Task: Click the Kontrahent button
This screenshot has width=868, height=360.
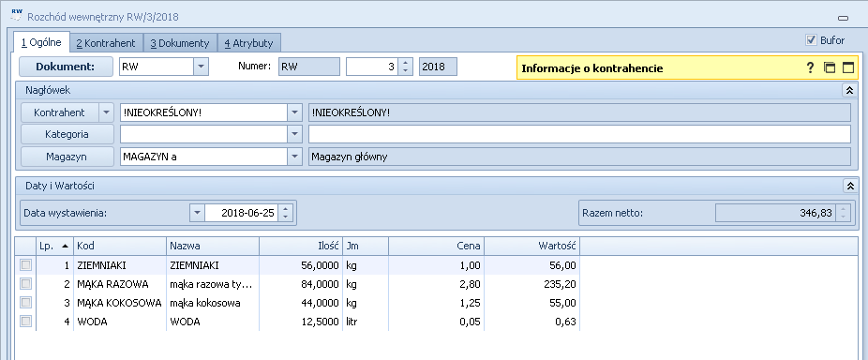Action: point(59,112)
